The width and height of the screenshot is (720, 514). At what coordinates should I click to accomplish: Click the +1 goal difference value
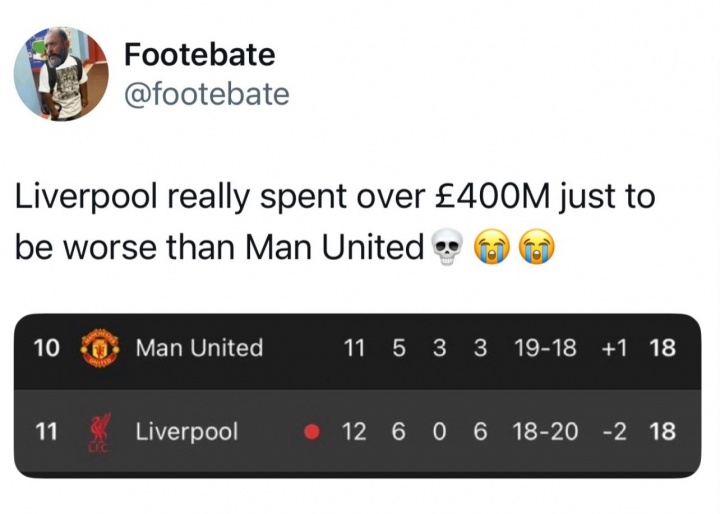tap(612, 348)
